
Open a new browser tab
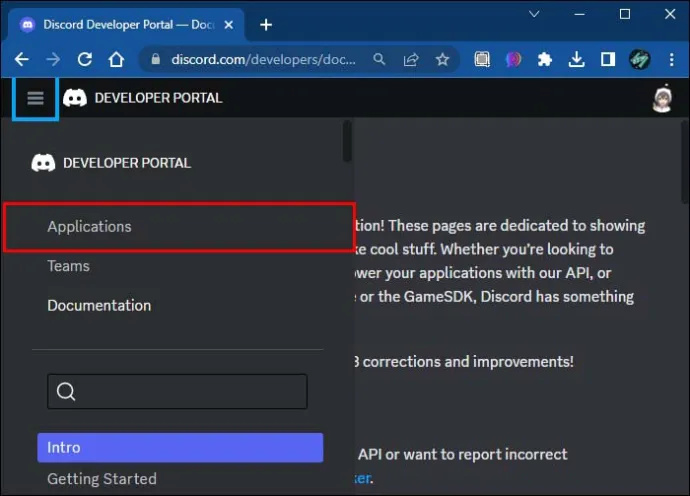tap(266, 25)
